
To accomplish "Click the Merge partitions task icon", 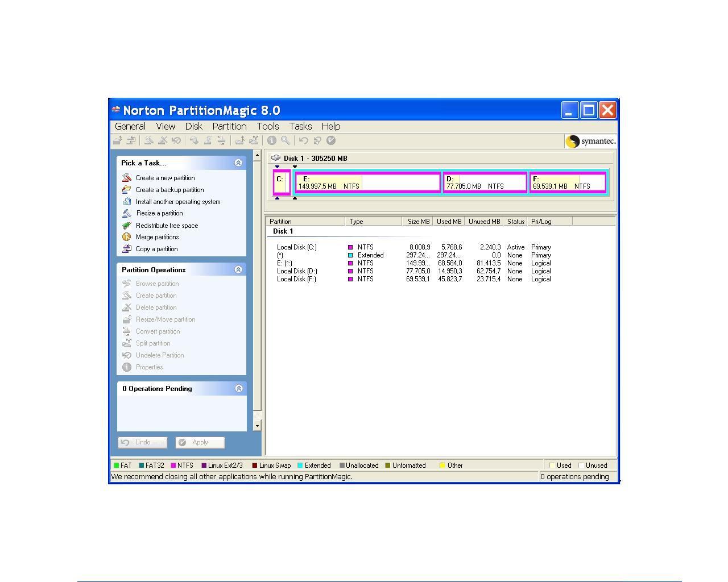I will point(127,237).
